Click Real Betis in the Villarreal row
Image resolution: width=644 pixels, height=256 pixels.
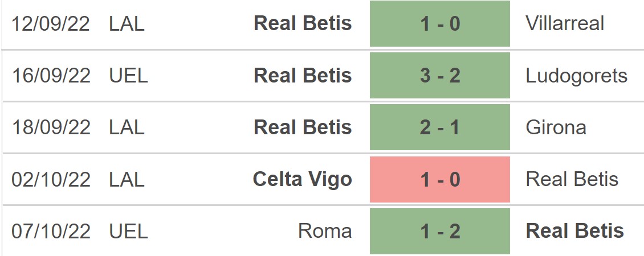pyautogui.click(x=303, y=23)
